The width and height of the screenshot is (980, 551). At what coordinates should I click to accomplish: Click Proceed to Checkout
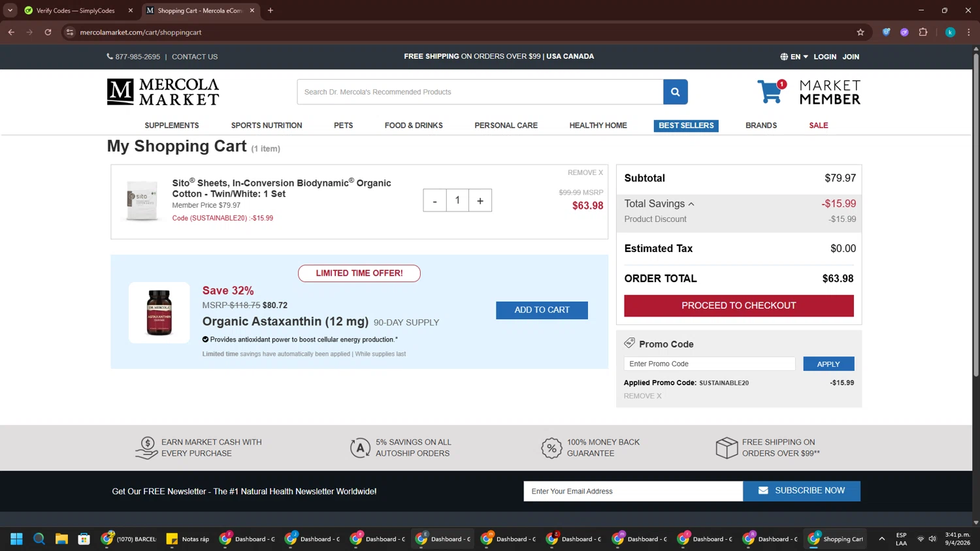(739, 306)
